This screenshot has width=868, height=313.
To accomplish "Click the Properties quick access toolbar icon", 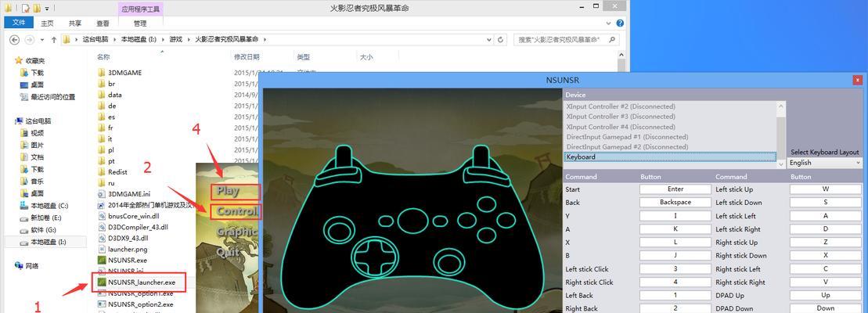I will pos(26,9).
